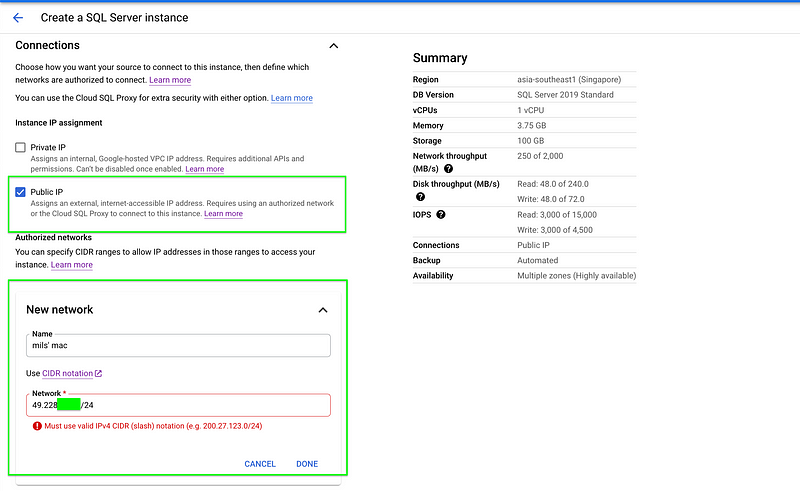This screenshot has height=491, width=800.
Task: Click external link icon beside CIDR notation
Action: tap(98, 374)
